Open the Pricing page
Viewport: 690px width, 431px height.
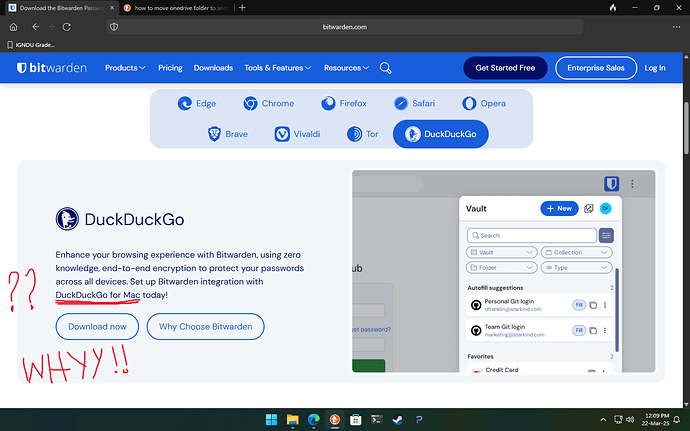coord(170,68)
